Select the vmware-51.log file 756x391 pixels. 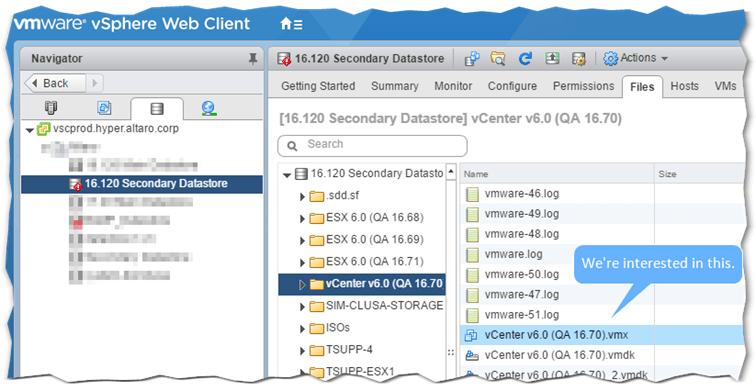point(522,315)
